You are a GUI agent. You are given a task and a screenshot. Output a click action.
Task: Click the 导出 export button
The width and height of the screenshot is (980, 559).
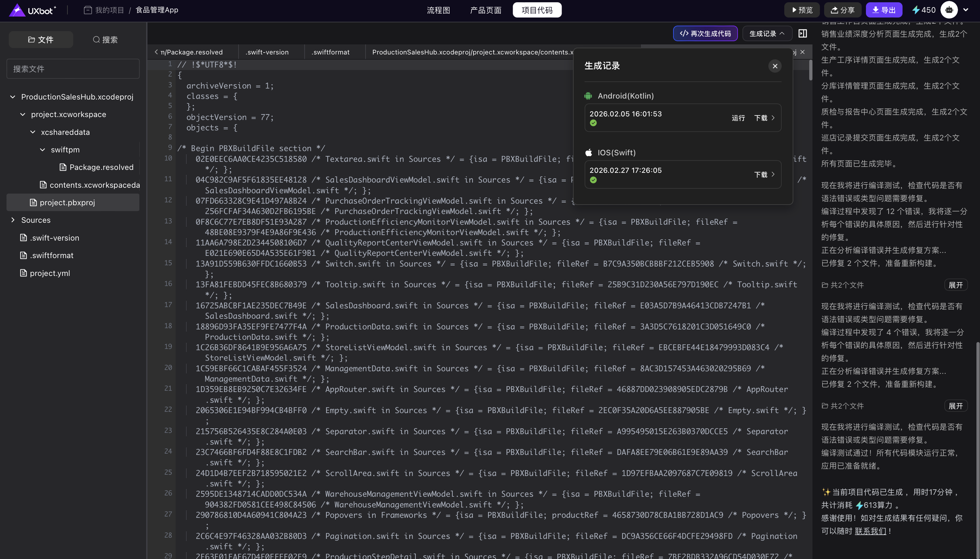click(x=884, y=10)
